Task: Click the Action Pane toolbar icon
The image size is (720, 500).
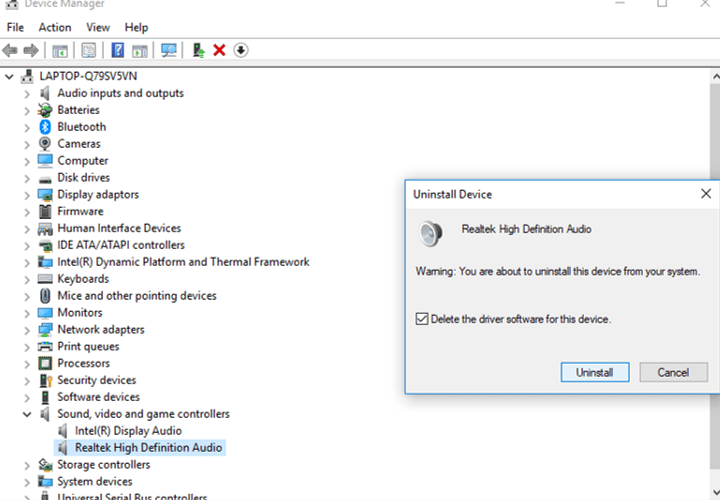Action: click(140, 51)
